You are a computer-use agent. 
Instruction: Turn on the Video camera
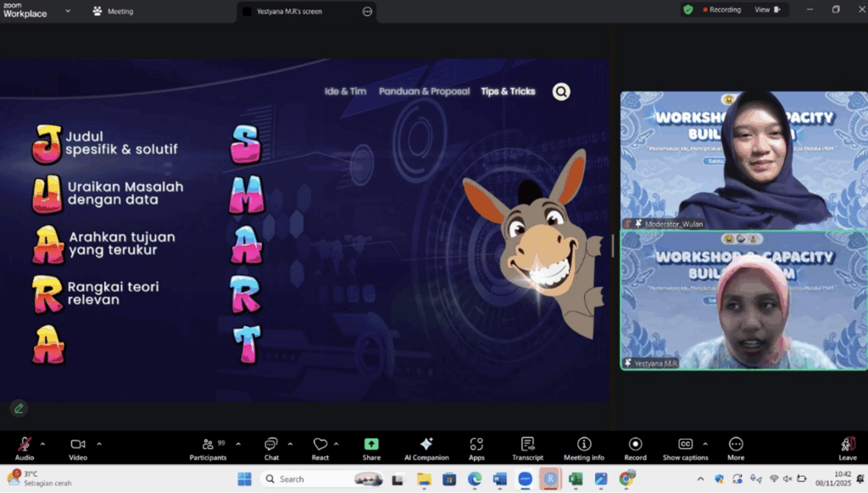78,448
